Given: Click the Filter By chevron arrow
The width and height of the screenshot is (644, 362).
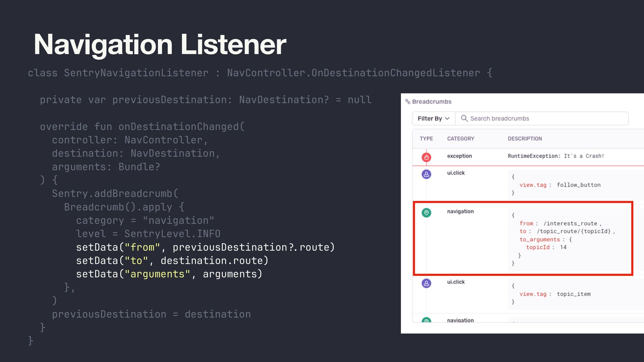Looking at the screenshot, I should [x=447, y=118].
